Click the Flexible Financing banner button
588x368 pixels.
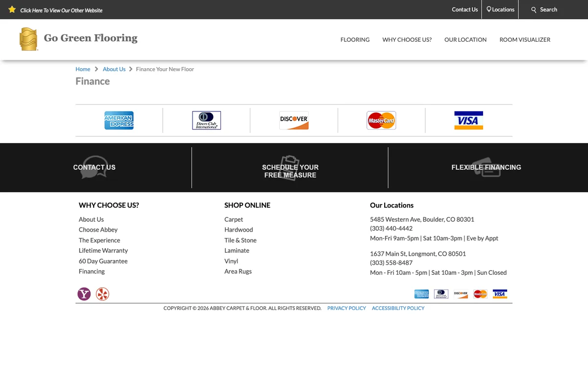pyautogui.click(x=486, y=167)
